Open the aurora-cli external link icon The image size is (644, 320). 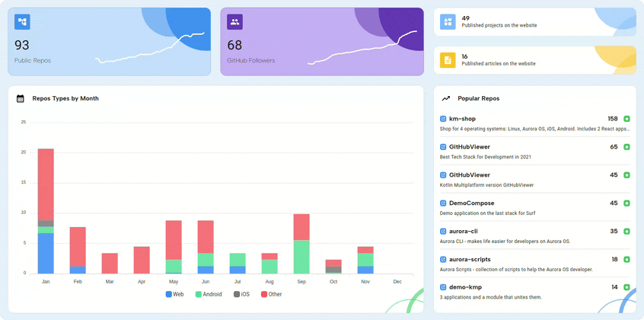443,231
